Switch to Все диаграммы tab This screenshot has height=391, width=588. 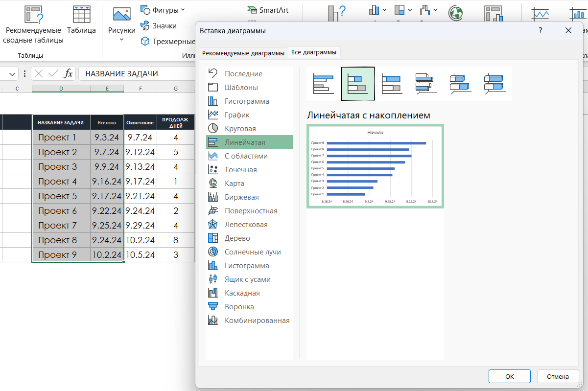pos(313,52)
